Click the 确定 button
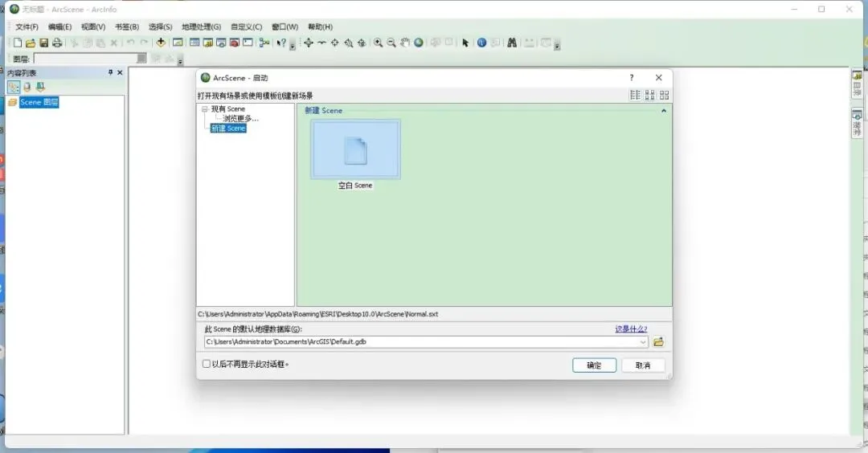 [x=594, y=365]
